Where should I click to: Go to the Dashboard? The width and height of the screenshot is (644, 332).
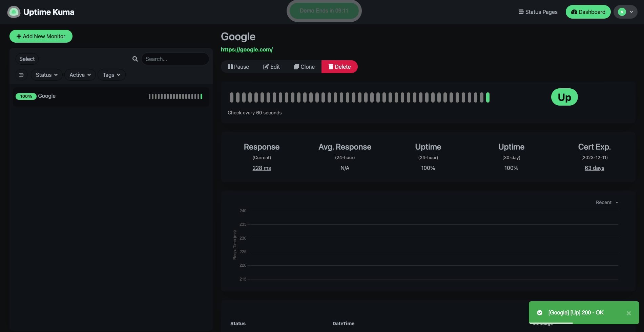(x=588, y=12)
